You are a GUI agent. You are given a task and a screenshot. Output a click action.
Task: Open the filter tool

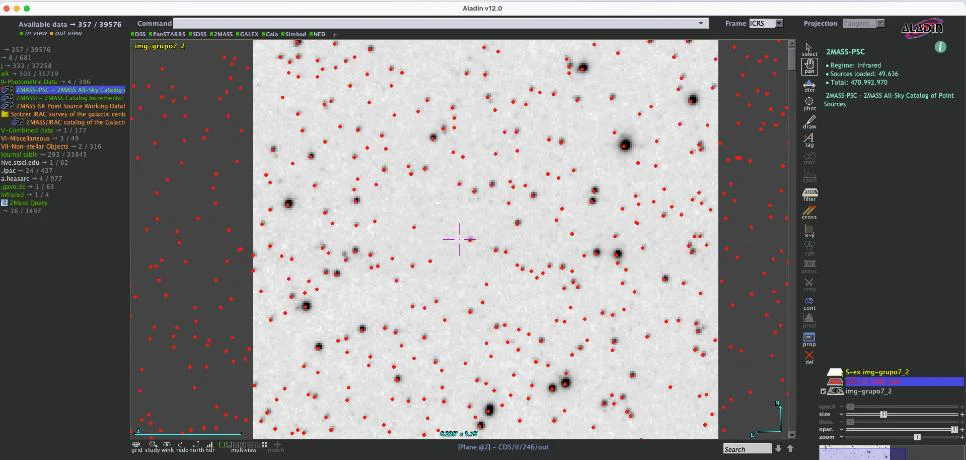click(x=809, y=194)
